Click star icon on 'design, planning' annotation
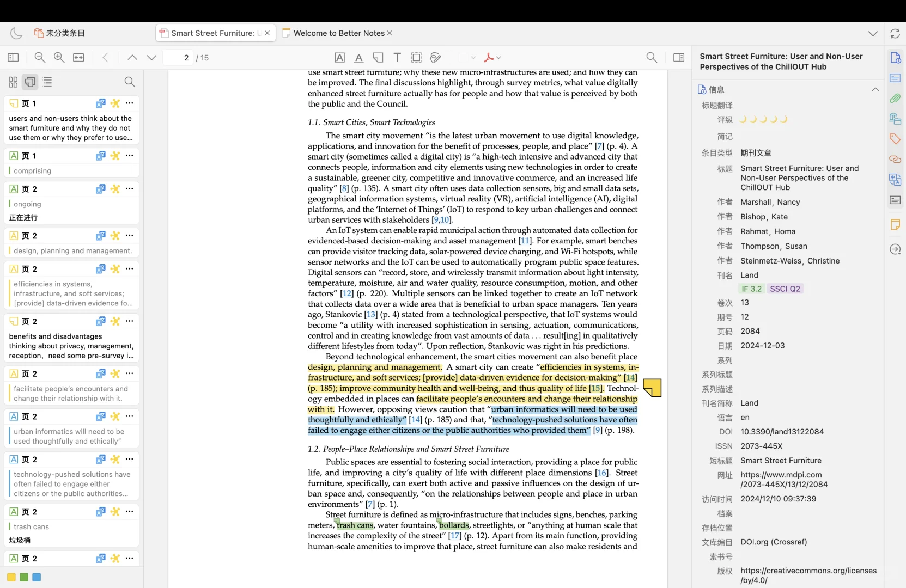Screen dimensions: 906x588 (x=115, y=236)
